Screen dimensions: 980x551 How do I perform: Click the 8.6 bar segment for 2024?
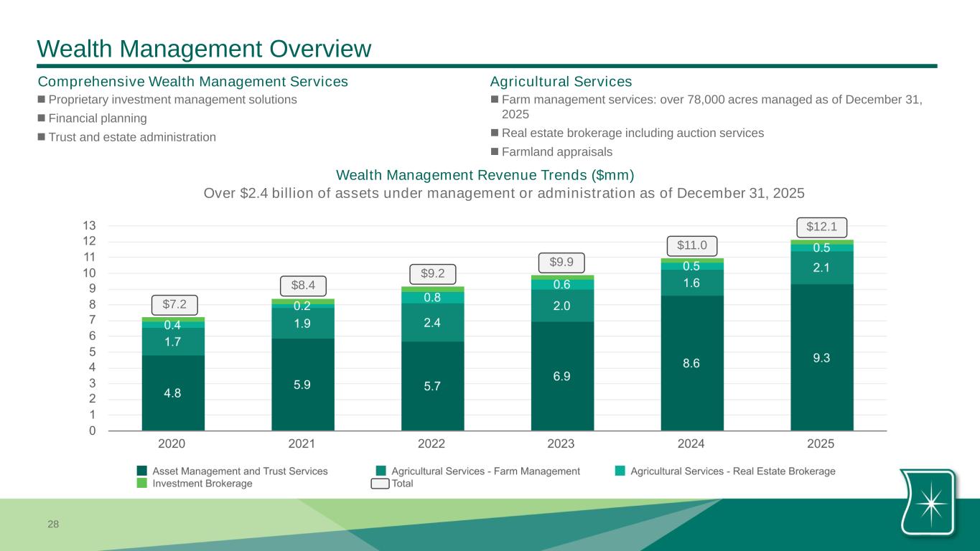691,363
